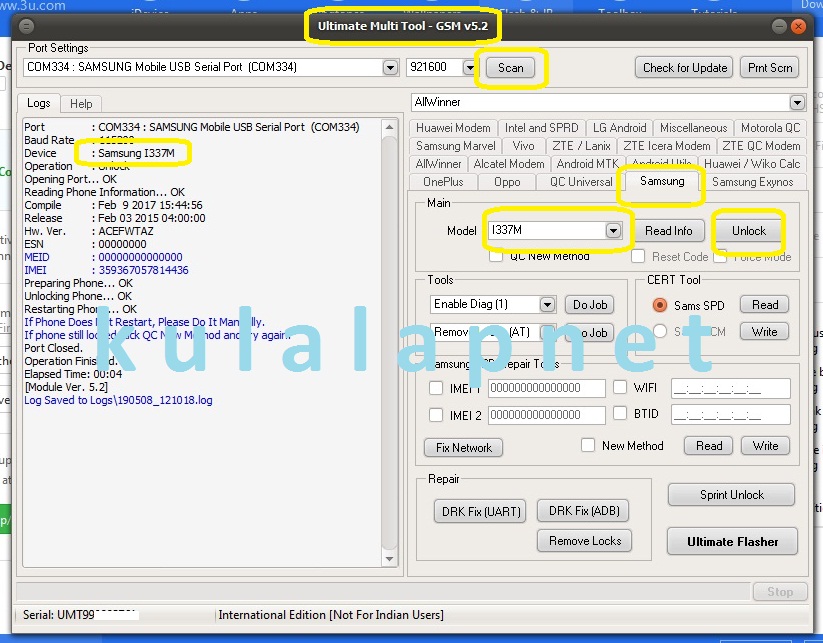
Task: Open the Oppo tab
Action: (x=507, y=182)
